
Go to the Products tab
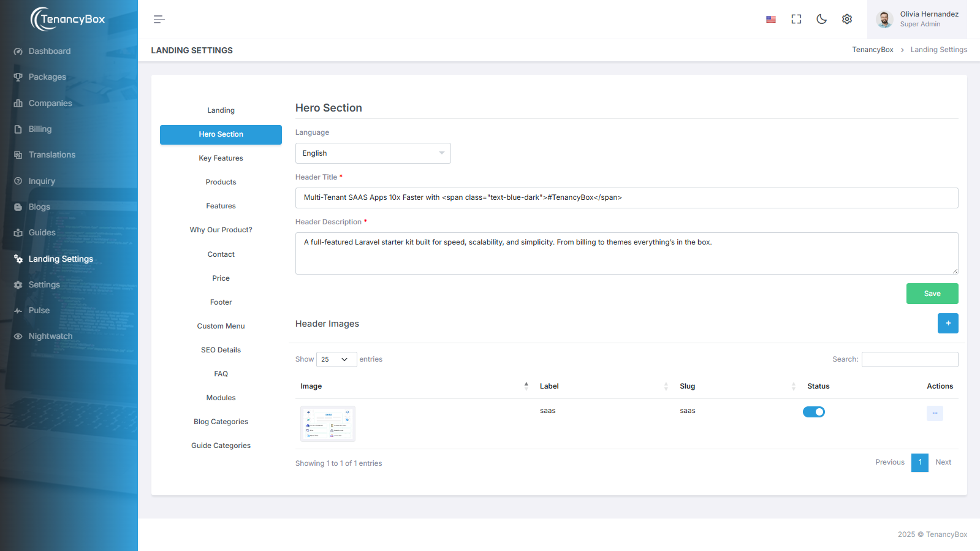click(221, 183)
